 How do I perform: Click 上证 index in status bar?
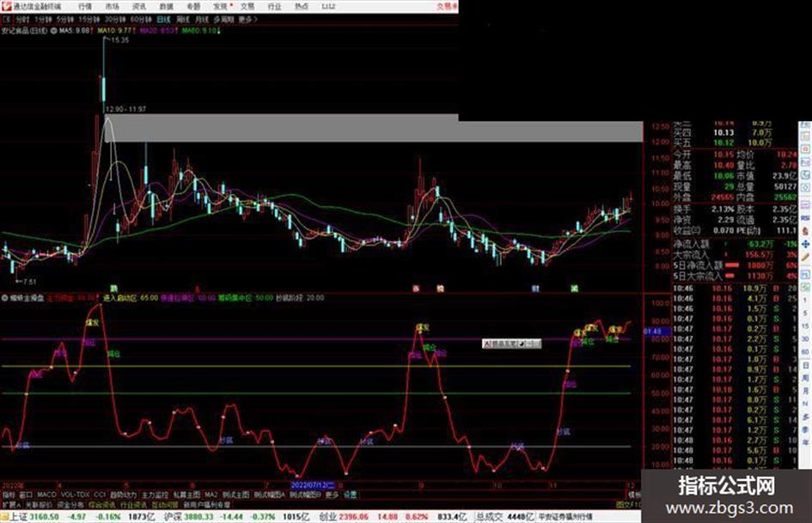[19, 517]
